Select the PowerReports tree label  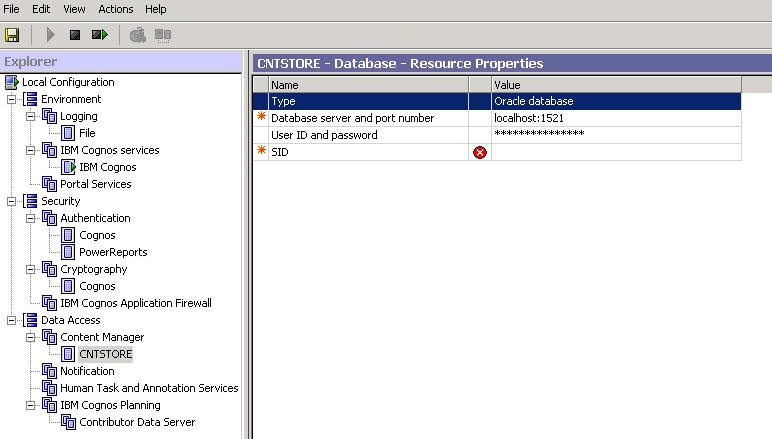[x=113, y=252]
